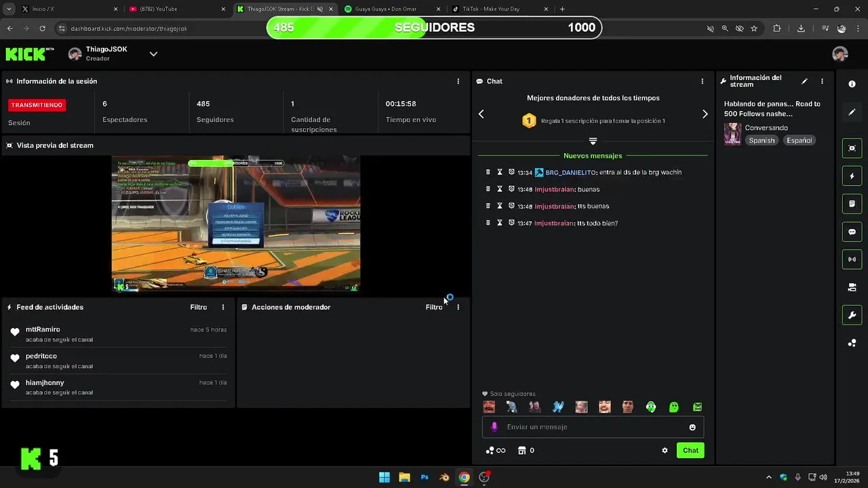Click the camera frame icon in right sidebar
The width and height of the screenshot is (868, 488).
pos(852,148)
